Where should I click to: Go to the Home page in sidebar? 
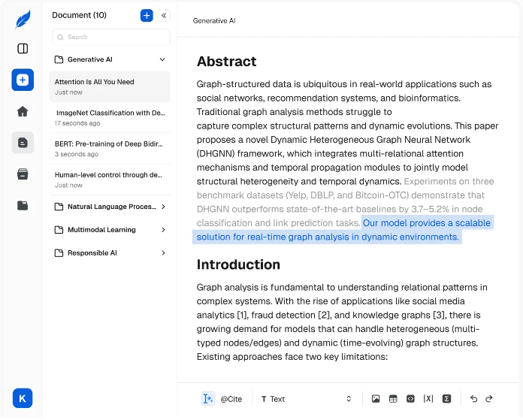coord(23,111)
